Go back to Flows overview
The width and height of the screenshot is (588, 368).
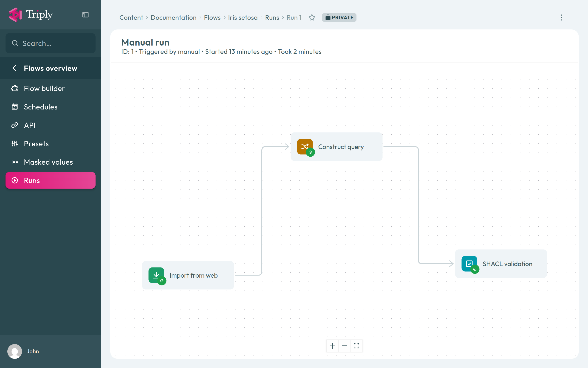click(x=51, y=68)
